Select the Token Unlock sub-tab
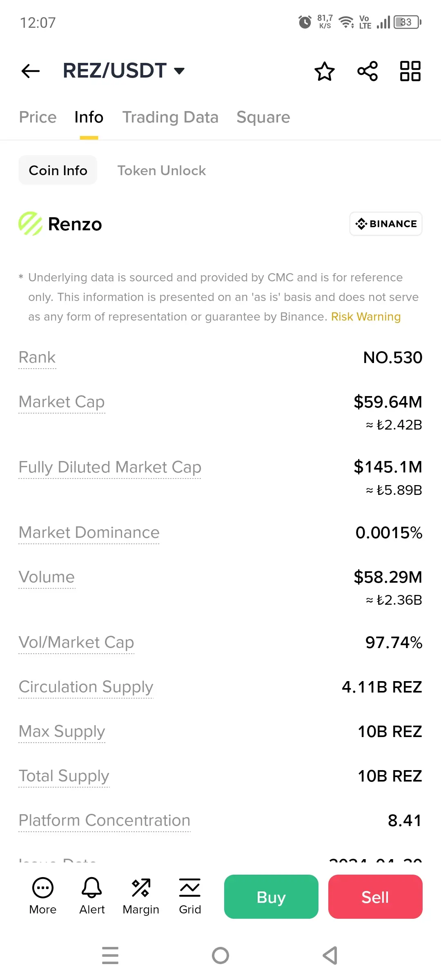441x980 pixels. pos(162,170)
